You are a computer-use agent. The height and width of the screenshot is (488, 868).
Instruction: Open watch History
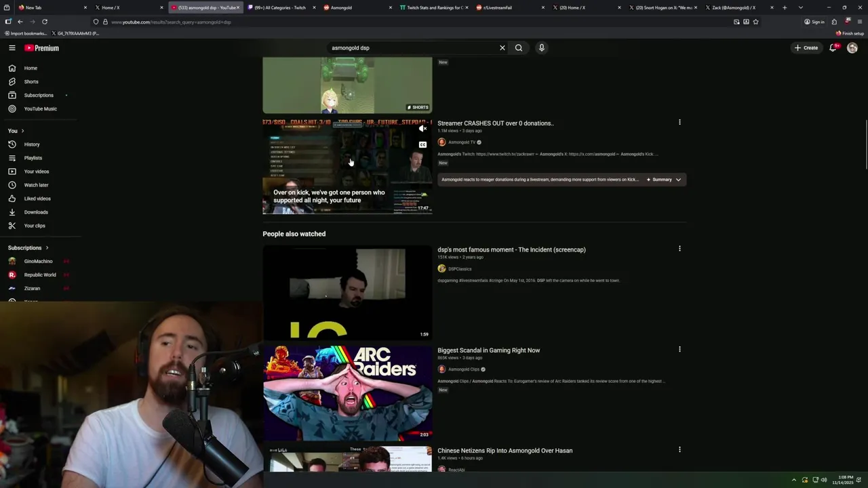32,144
